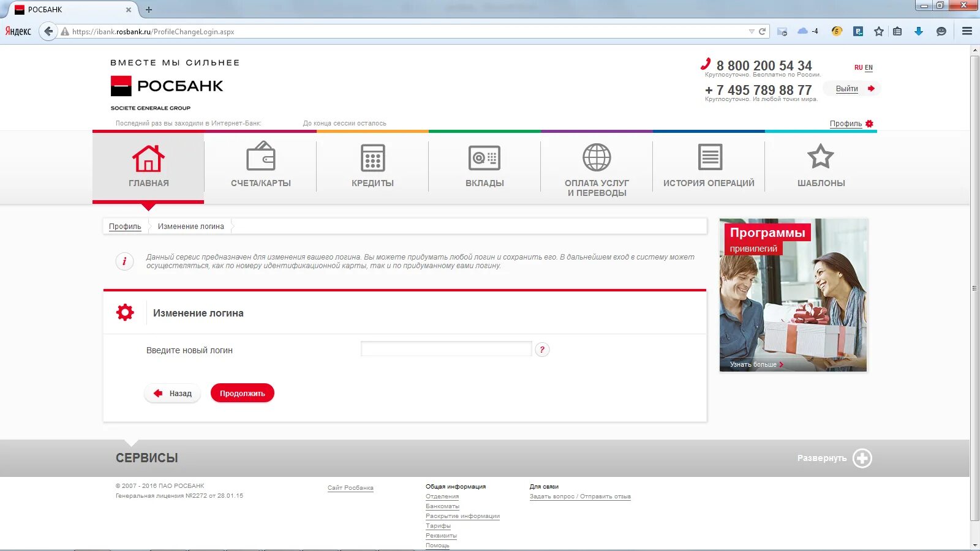The height and width of the screenshot is (551, 980).
Task: Click the blue P key extension icon
Action: (858, 31)
